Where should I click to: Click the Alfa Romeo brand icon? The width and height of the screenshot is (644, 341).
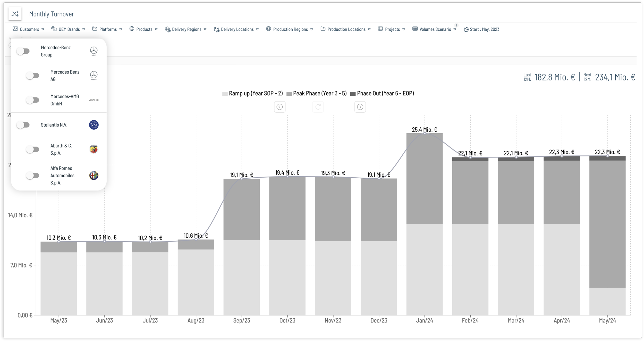(x=93, y=175)
